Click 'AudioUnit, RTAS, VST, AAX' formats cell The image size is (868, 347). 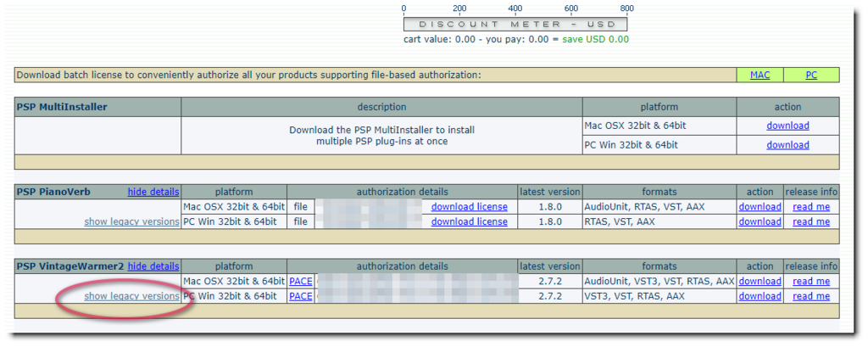click(x=659, y=207)
